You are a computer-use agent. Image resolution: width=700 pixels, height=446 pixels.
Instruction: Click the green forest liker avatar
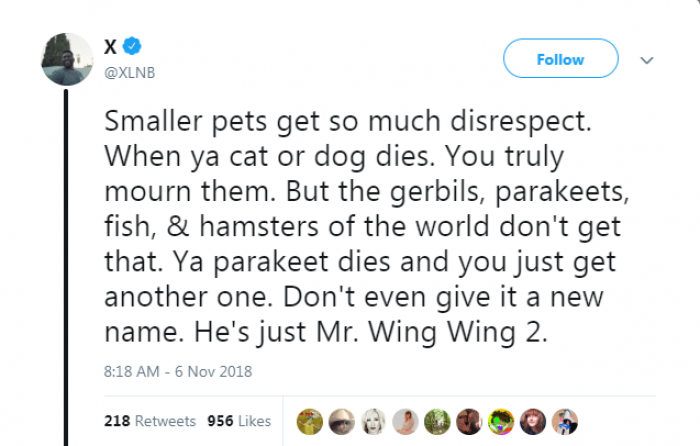coord(438,421)
